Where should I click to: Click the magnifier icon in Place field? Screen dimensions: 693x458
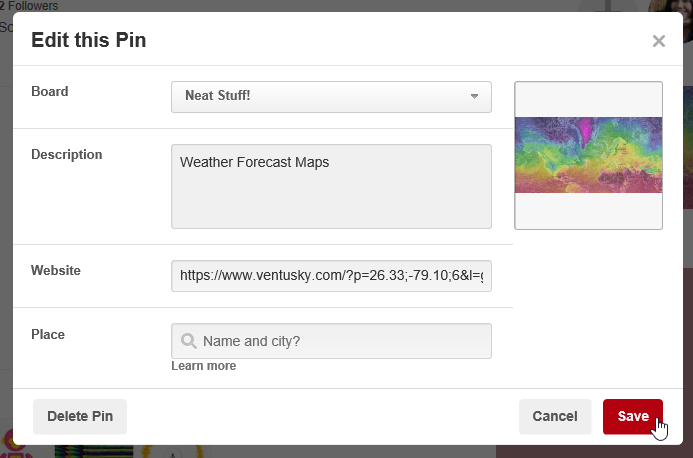coord(189,341)
